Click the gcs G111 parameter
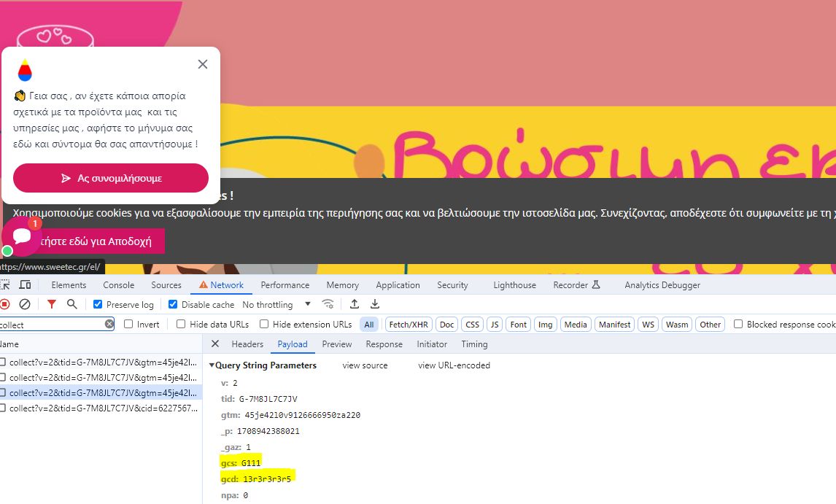The image size is (836, 504). (241, 463)
